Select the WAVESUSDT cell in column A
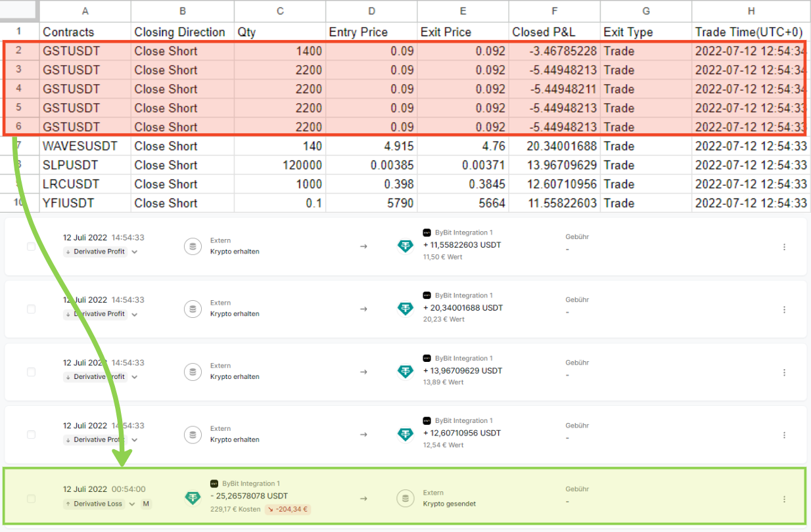The width and height of the screenshot is (811, 532). pyautogui.click(x=85, y=146)
